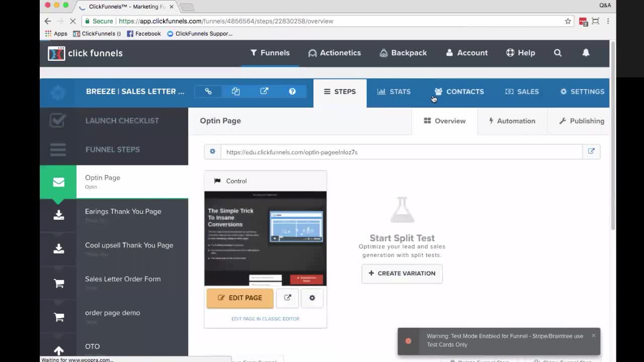Screen dimensions: 644x362
Task: Click the funnel home gear icon
Action: (x=58, y=93)
